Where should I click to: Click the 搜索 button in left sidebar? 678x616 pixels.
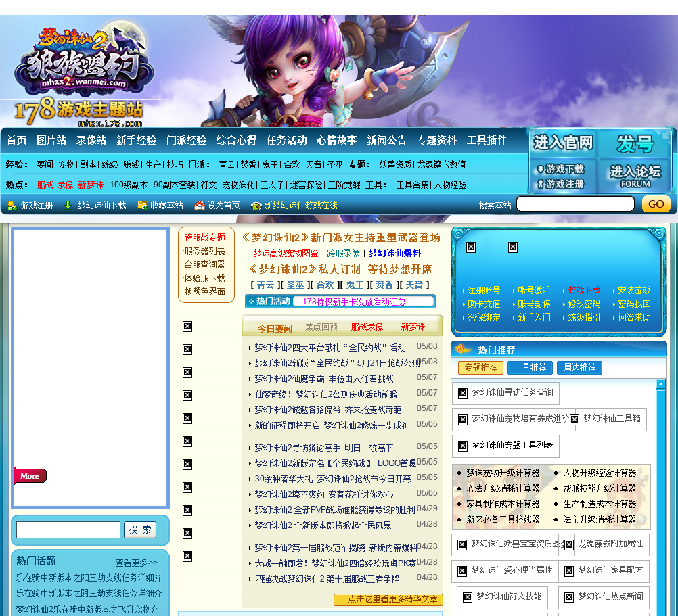click(x=140, y=530)
